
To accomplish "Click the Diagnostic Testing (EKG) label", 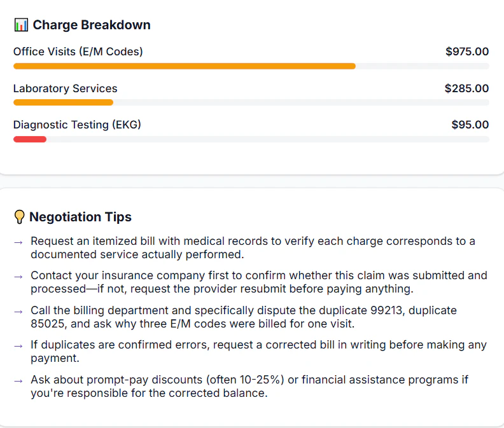I will pos(77,125).
